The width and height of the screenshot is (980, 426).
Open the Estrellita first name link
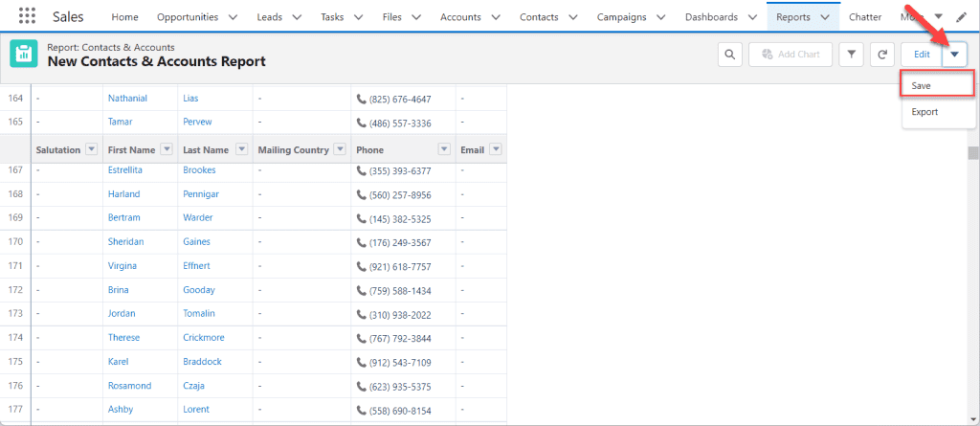tap(126, 169)
